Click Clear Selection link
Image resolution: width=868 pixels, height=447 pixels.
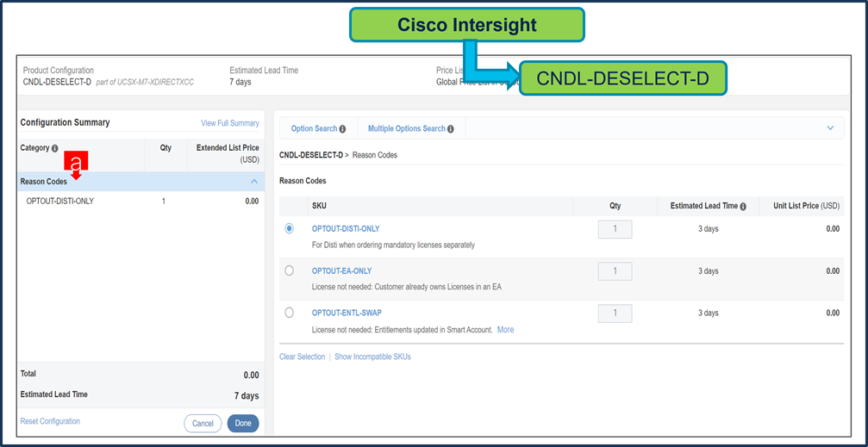pos(303,357)
